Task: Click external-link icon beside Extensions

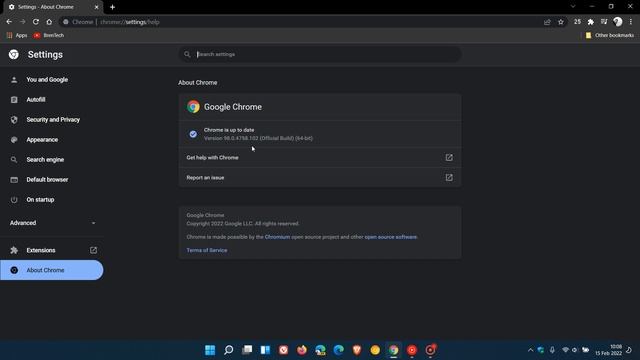Action: pyautogui.click(x=93, y=250)
